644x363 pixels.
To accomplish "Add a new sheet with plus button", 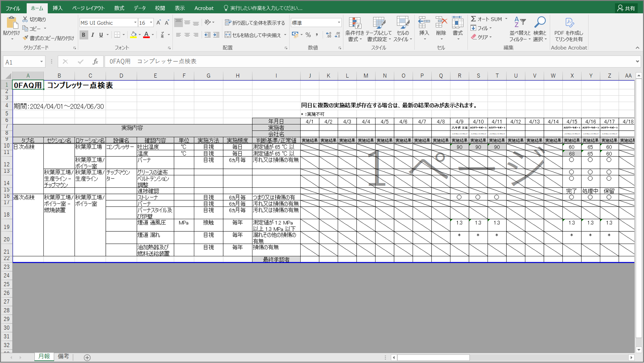I will (87, 357).
